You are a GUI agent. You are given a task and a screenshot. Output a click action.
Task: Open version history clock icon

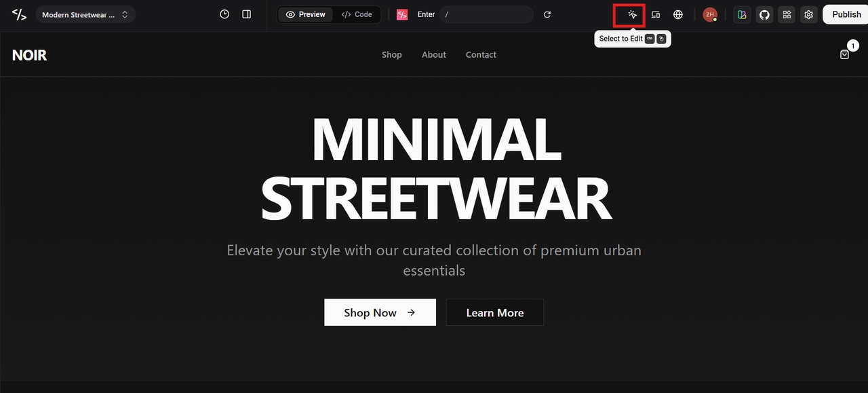pos(224,14)
